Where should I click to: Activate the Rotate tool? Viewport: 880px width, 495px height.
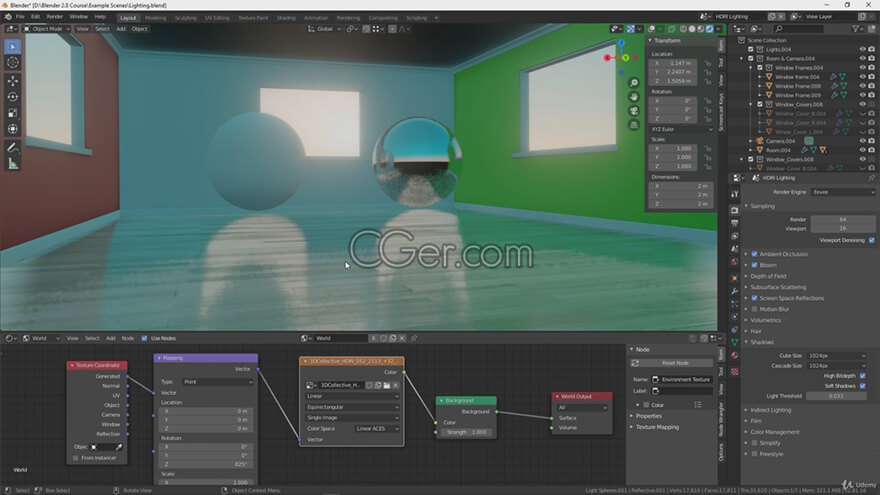click(x=12, y=97)
